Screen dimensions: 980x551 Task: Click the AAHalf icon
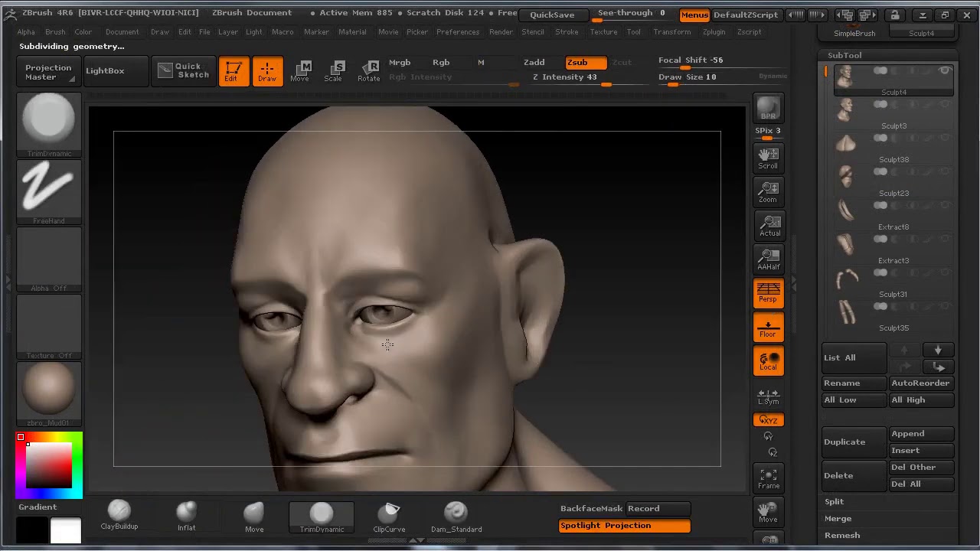768,259
